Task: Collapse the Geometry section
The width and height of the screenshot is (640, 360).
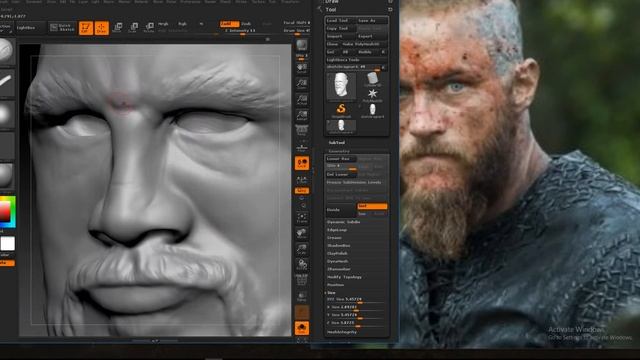Action: pyautogui.click(x=339, y=151)
